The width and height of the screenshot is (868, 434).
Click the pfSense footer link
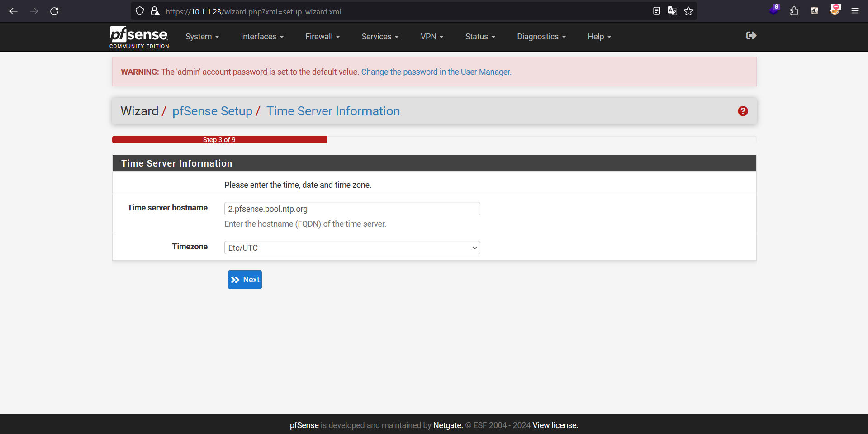point(304,425)
